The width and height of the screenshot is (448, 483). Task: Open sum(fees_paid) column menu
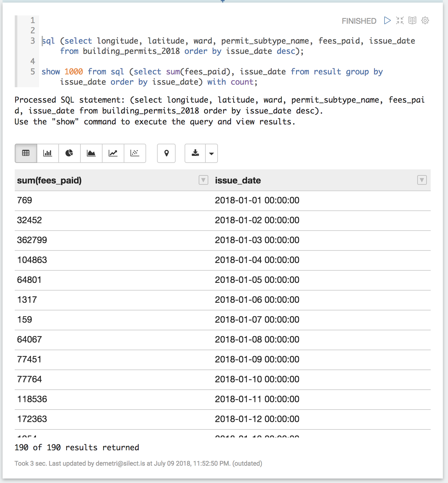click(203, 180)
